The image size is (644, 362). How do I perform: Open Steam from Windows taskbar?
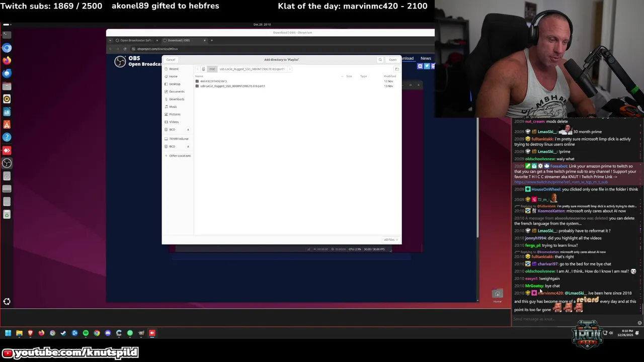(x=63, y=333)
